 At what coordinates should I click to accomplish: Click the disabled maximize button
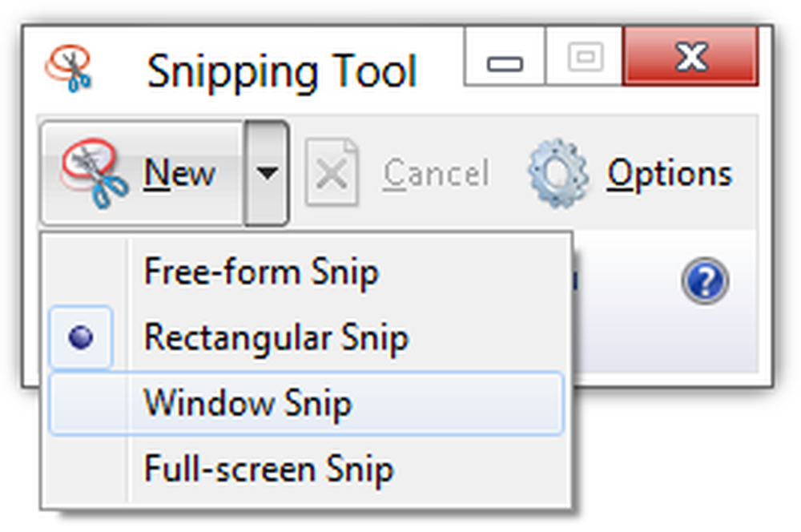coord(583,58)
